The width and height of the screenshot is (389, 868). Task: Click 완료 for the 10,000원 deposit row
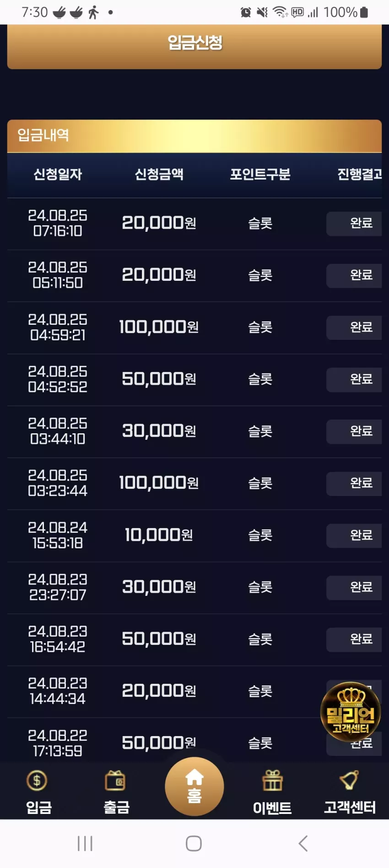click(x=354, y=535)
